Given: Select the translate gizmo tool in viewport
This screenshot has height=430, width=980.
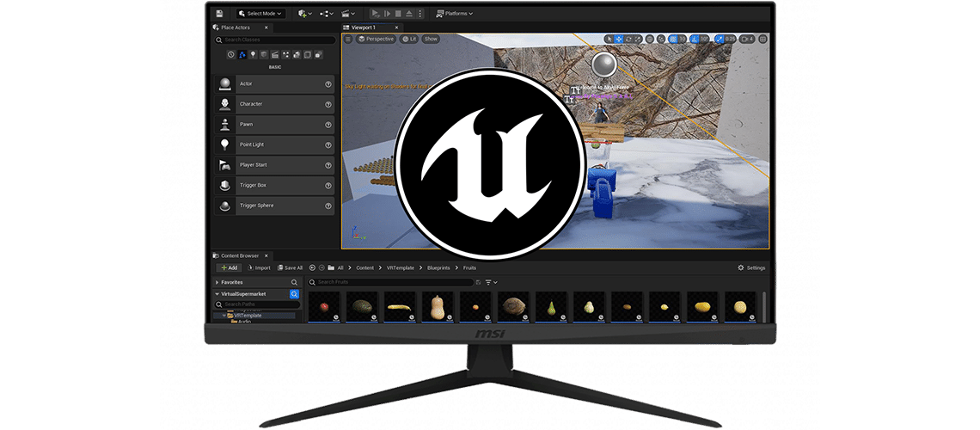Looking at the screenshot, I should pyautogui.click(x=619, y=39).
